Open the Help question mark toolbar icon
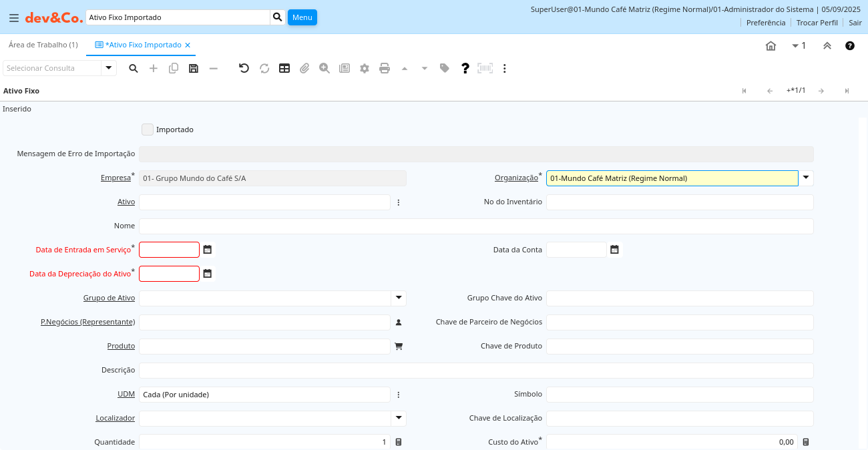 tap(465, 68)
